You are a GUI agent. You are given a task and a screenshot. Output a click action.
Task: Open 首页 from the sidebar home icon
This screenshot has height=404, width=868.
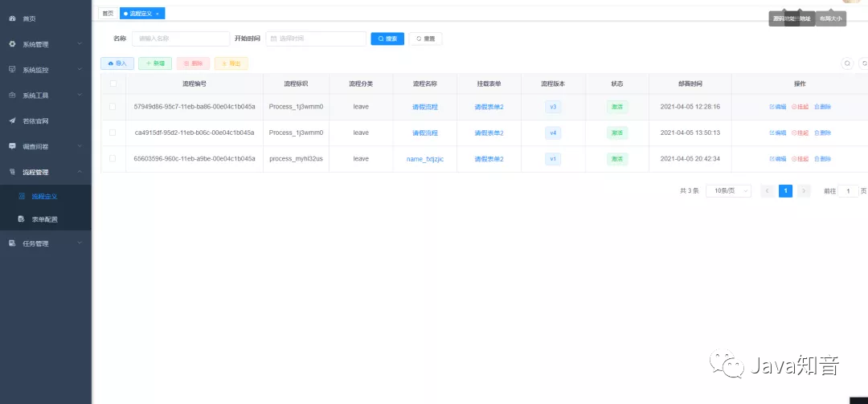click(x=12, y=18)
